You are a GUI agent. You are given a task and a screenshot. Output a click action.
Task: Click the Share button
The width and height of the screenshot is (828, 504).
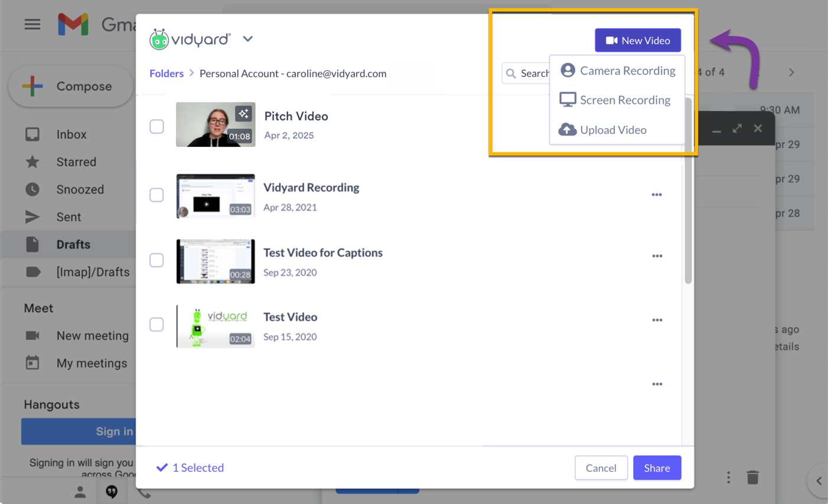pos(657,468)
